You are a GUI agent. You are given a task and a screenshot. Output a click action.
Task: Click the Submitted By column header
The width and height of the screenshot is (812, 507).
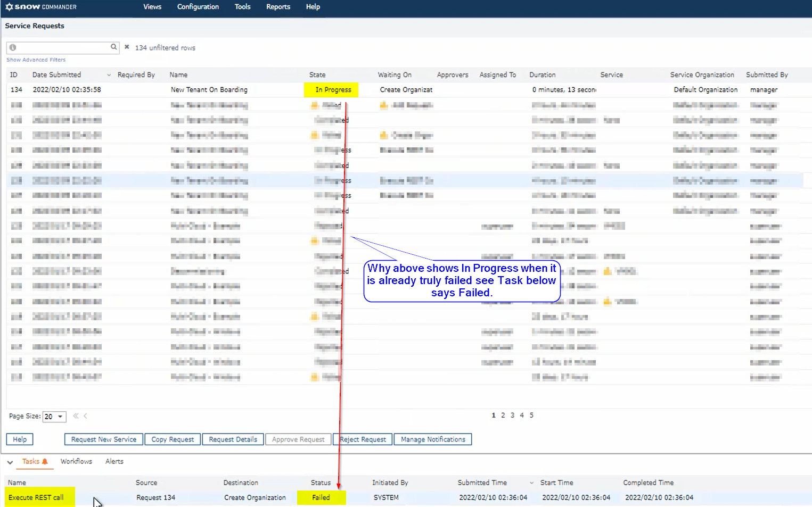point(767,75)
